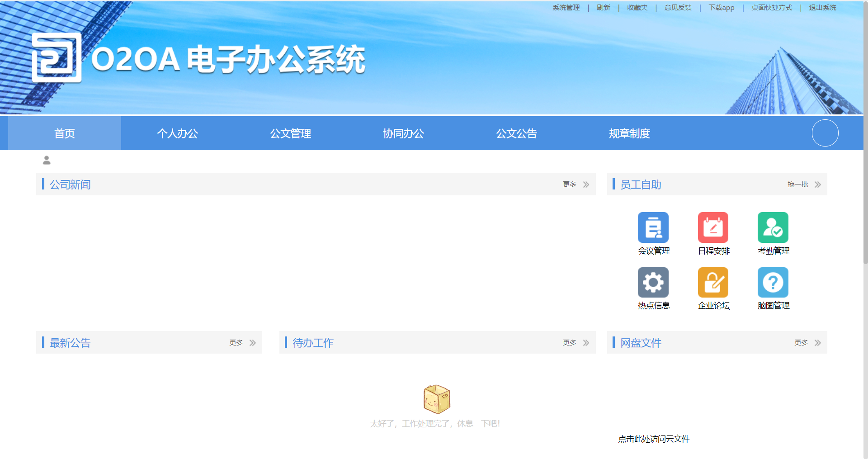Image resolution: width=868 pixels, height=459 pixels.
Task: Open the 收藏夹 favorites link
Action: coord(637,8)
